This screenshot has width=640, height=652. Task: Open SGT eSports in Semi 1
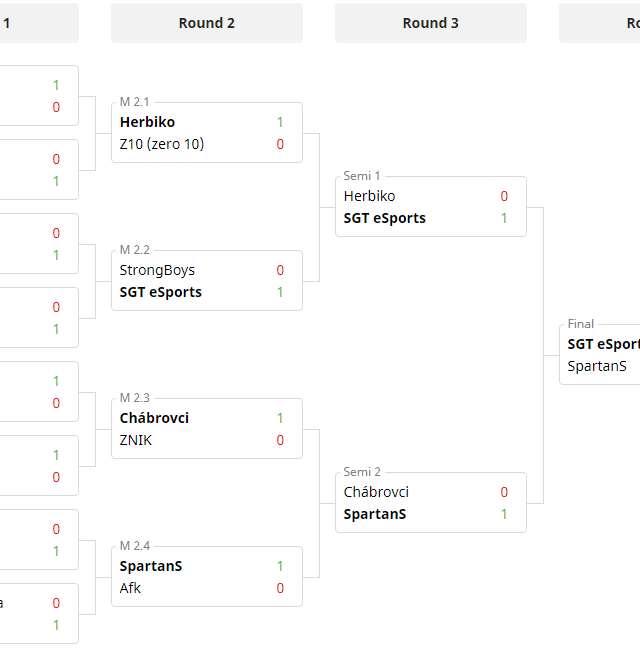coord(385,218)
